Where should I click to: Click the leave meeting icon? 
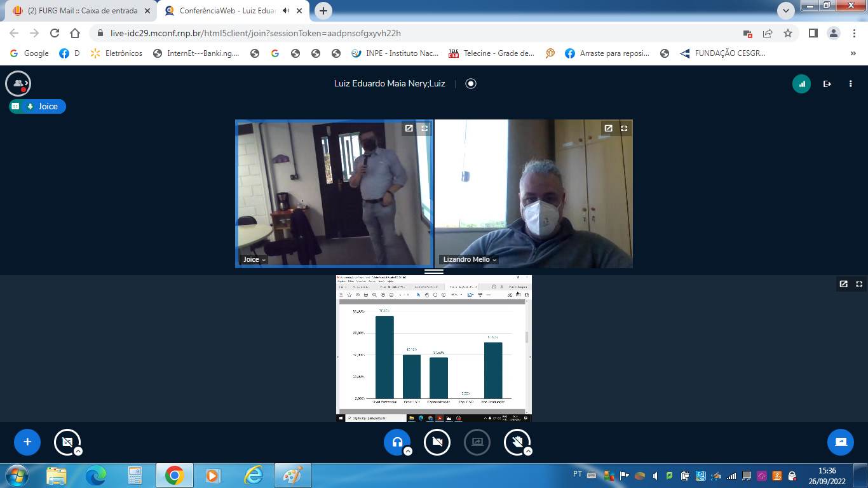tap(827, 84)
